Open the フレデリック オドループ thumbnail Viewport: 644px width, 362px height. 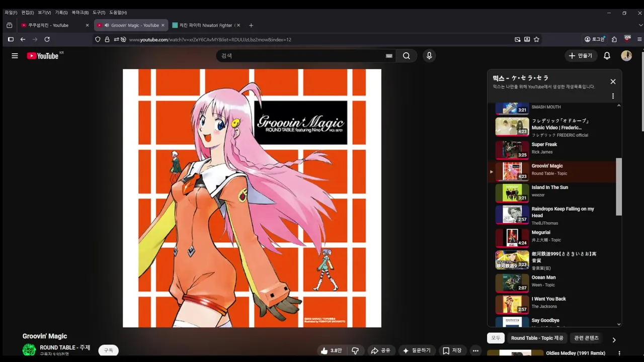(x=512, y=127)
